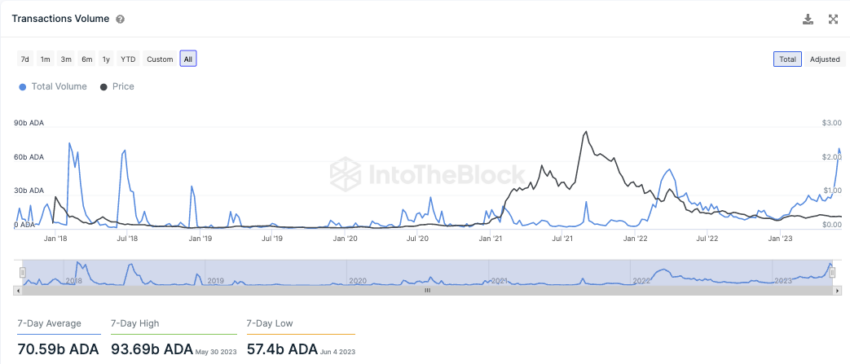Select the YTD time range
Image resolution: width=850 pixels, height=364 pixels.
[x=128, y=59]
